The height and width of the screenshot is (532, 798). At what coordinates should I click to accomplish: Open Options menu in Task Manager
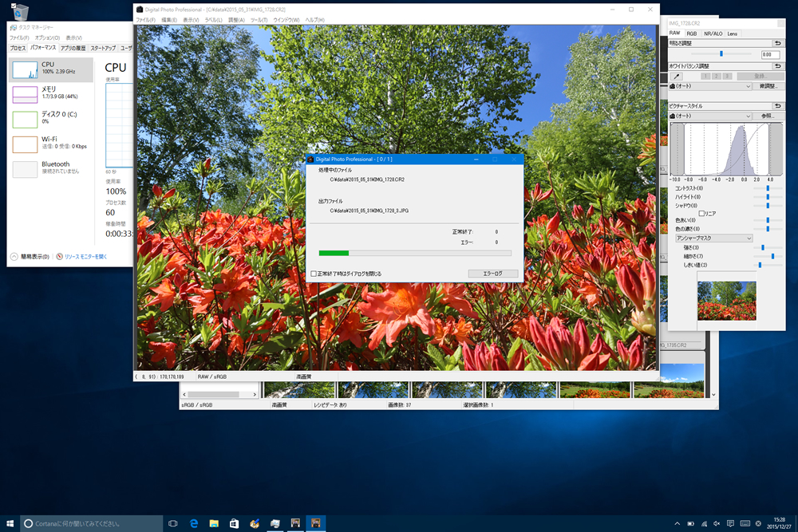(x=47, y=37)
